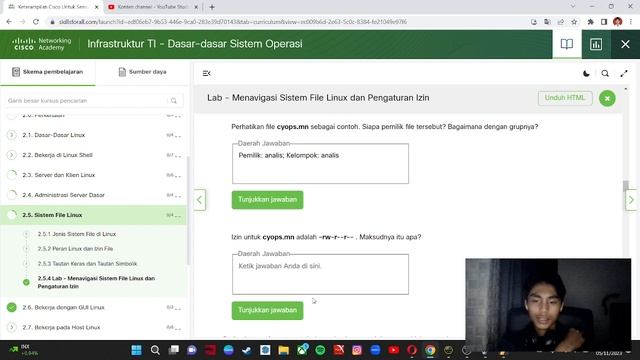The image size is (640, 360).
Task: Collapse section 2.5. Sistem File Linux
Action: click(93, 215)
